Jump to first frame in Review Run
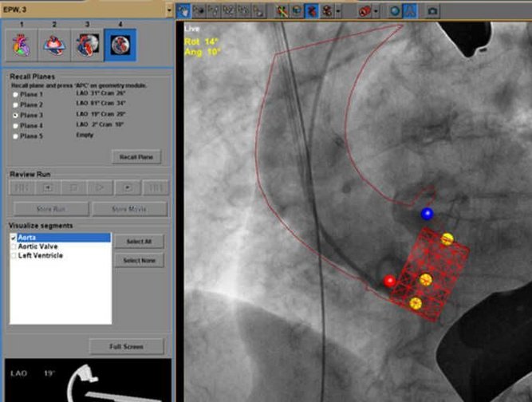Screen dimensions: 532x402 pyautogui.click(x=22, y=187)
